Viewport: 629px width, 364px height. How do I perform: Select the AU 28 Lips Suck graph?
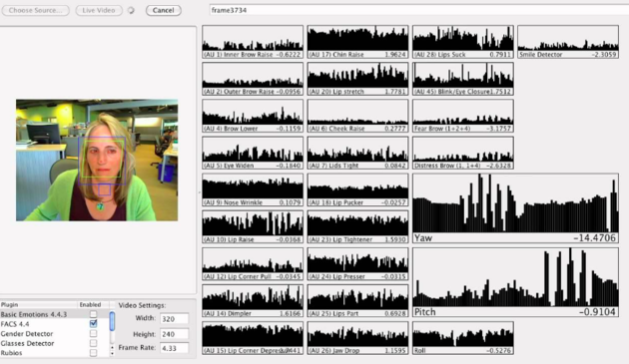pos(463,42)
